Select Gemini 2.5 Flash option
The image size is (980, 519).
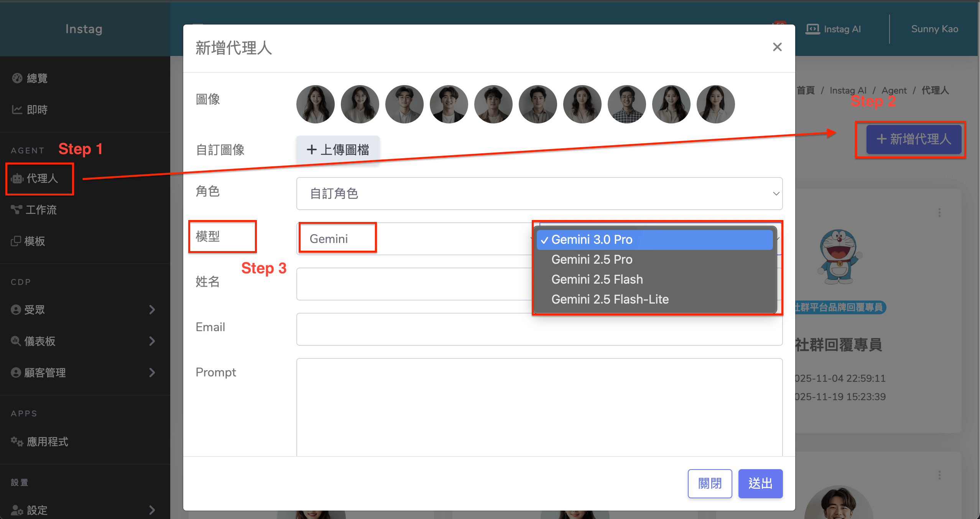coord(597,279)
